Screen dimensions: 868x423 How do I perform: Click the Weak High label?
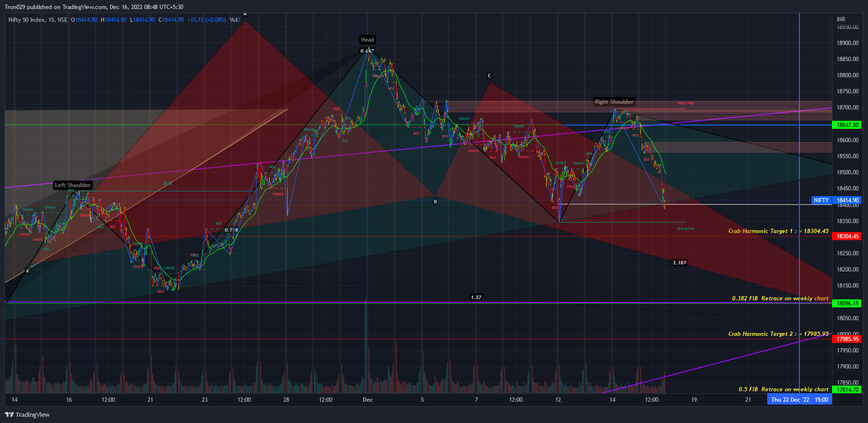pyautogui.click(x=685, y=103)
